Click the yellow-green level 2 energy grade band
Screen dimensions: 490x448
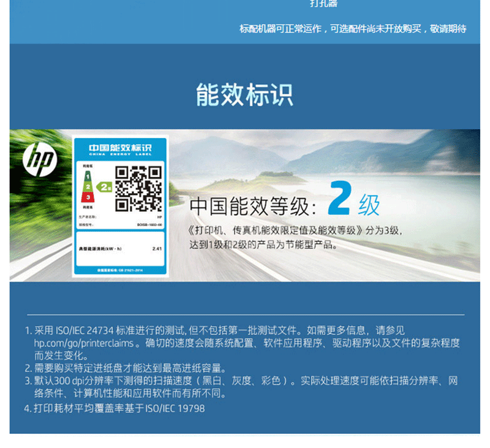88,186
